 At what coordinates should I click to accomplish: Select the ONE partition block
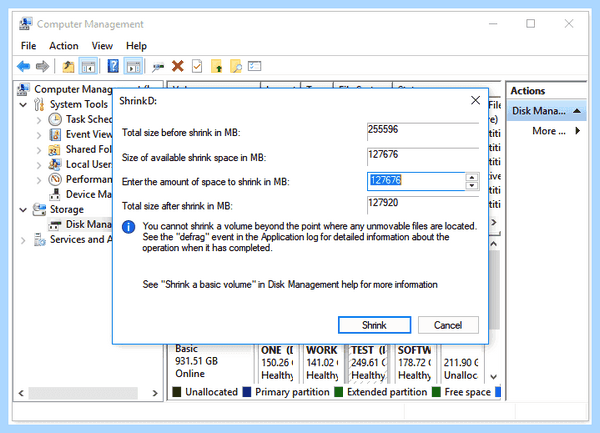[277, 363]
